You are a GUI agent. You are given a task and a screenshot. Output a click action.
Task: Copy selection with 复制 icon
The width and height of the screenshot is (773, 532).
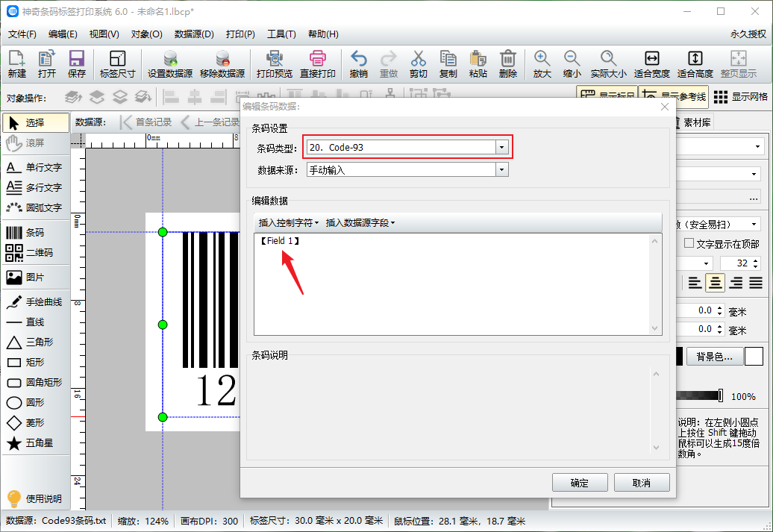[x=448, y=63]
